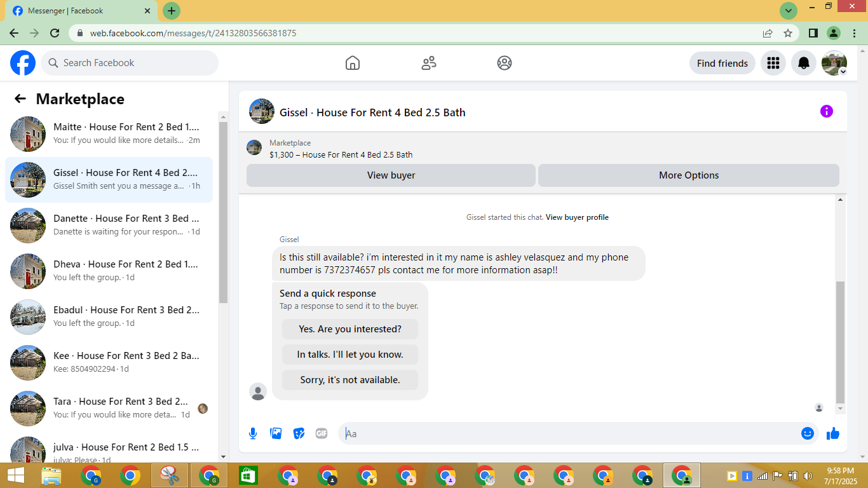The image size is (868, 488).
Task: Open File Explorer from the taskbar
Action: coord(51,475)
